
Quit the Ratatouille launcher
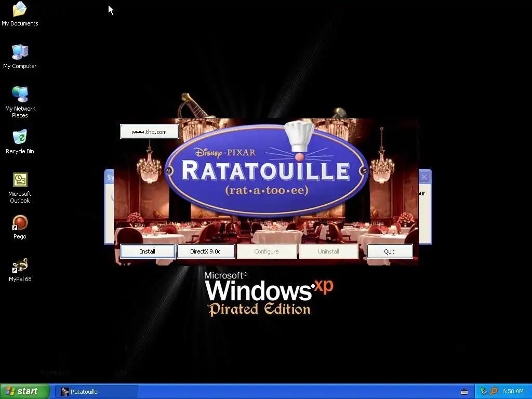click(390, 251)
